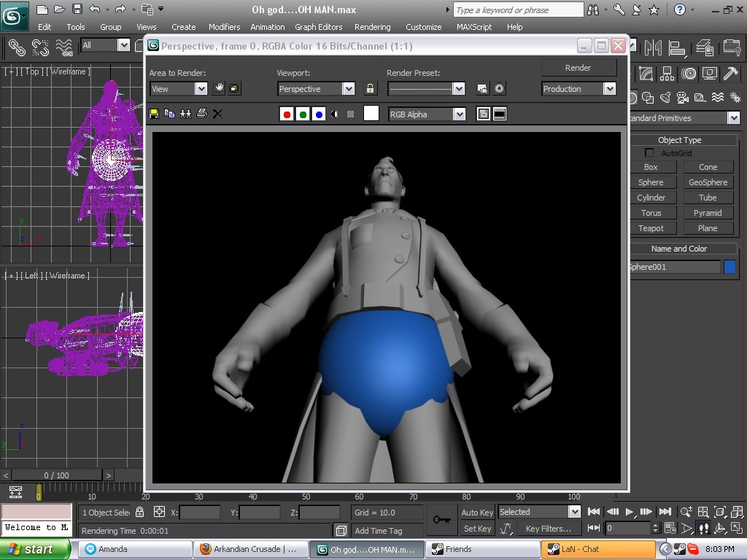The height and width of the screenshot is (560, 747).
Task: Click the Edit Region hand icon
Action: click(218, 89)
